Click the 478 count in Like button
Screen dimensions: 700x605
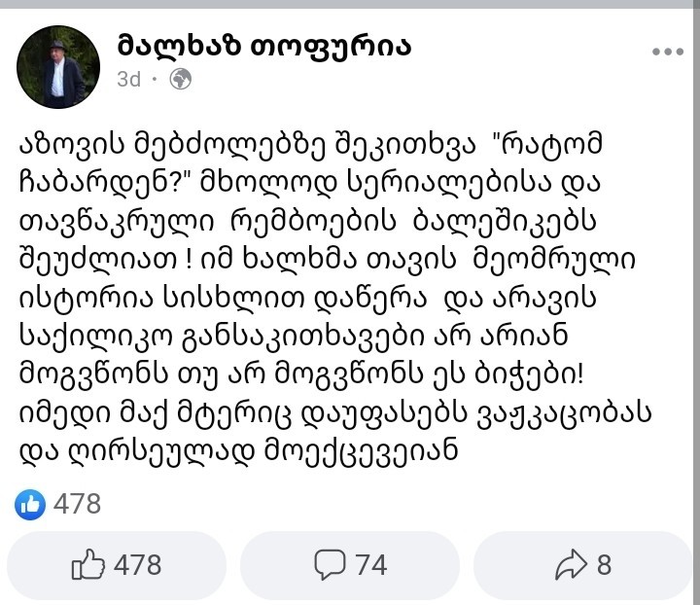[138, 565]
